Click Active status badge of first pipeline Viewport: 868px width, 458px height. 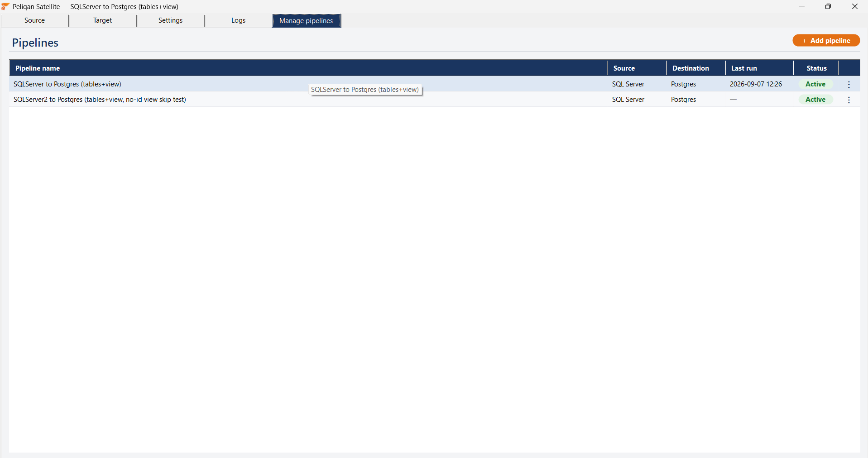click(815, 84)
